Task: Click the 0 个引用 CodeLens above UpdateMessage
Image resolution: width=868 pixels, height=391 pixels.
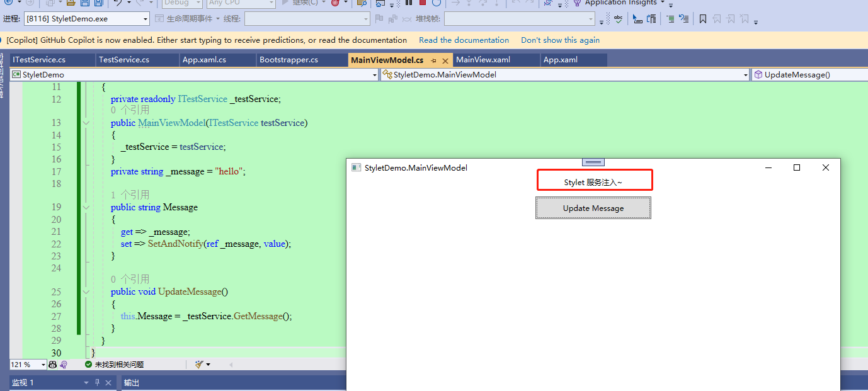Action: coord(130,279)
